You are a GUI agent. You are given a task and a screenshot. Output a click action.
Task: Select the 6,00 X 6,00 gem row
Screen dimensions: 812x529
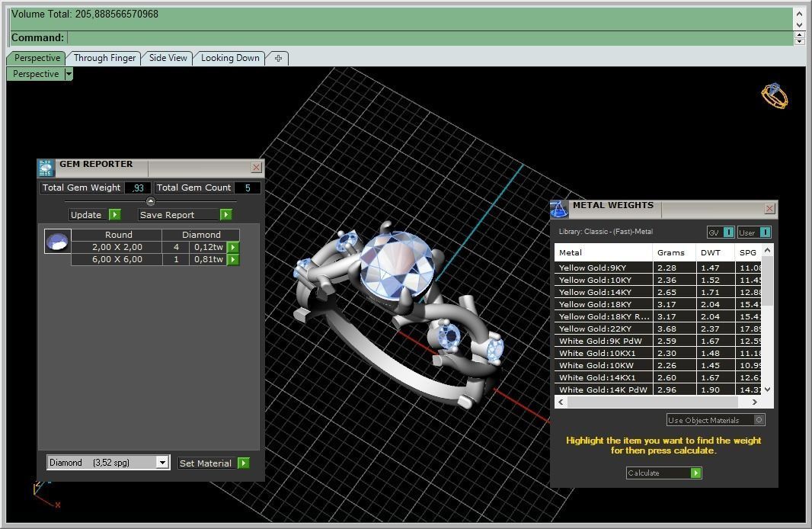point(149,259)
